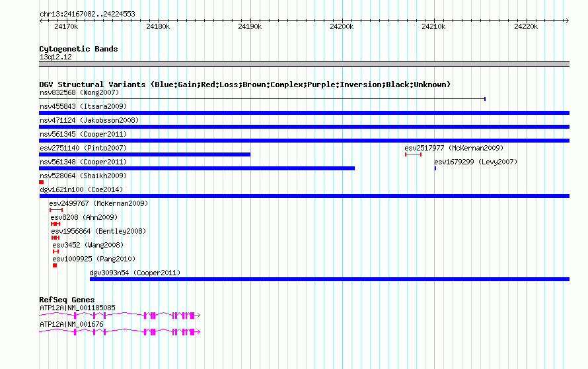Click the 24200k ruler tick label
The height and width of the screenshot is (369, 588).
[342, 26]
